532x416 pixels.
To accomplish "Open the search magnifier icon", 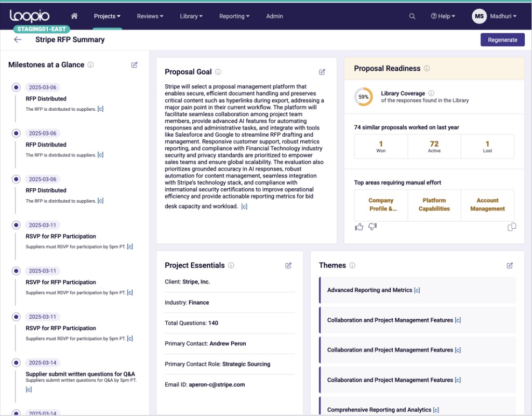I will point(412,16).
